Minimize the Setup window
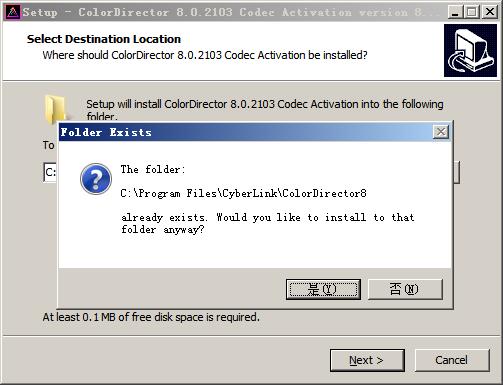 pyautogui.click(x=455, y=12)
